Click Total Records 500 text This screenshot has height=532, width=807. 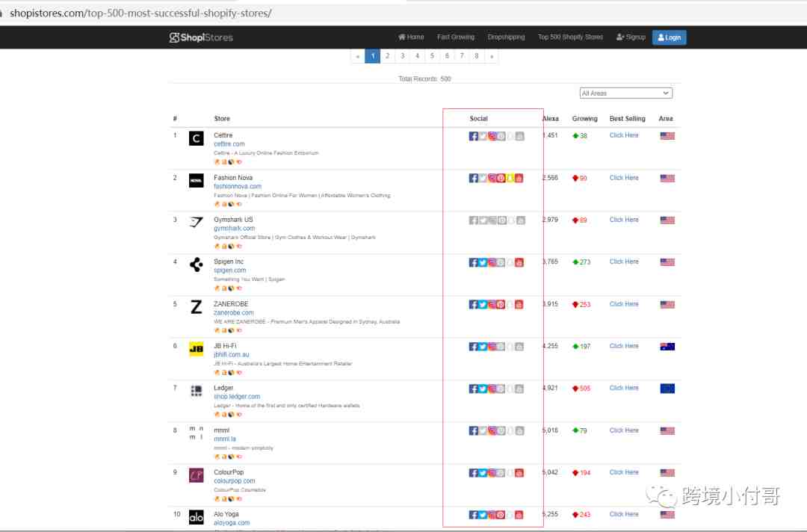(424, 78)
